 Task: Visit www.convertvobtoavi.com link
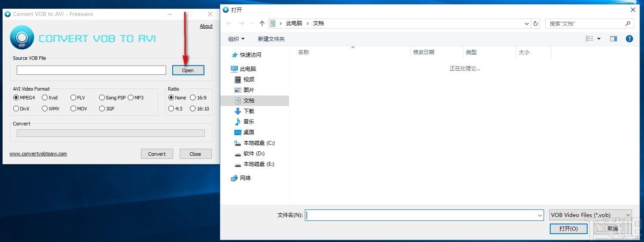[x=38, y=154]
